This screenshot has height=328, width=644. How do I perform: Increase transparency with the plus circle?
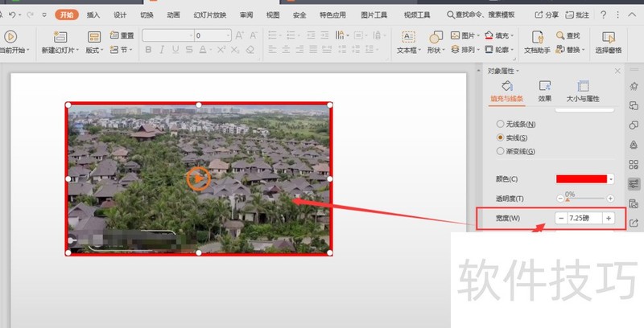pos(610,199)
